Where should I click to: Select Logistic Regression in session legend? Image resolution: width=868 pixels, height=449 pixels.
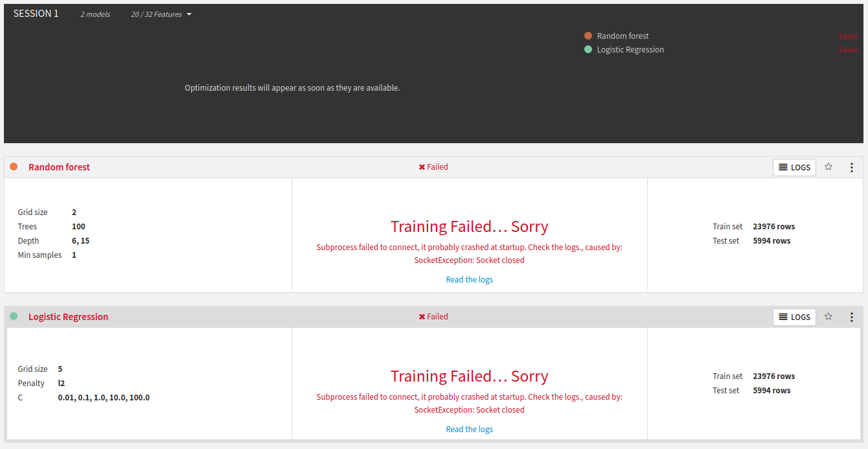(x=630, y=50)
